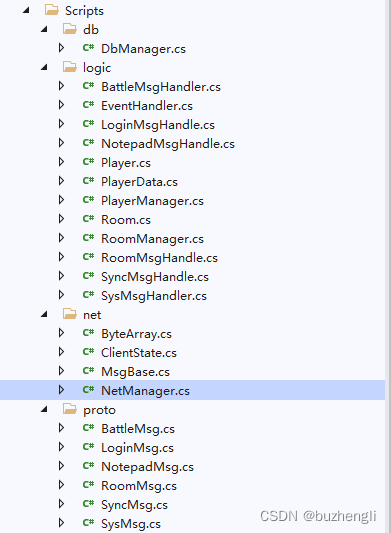Expand LoginMsg.cs node arrow
The width and height of the screenshot is (391, 533).
(x=61, y=447)
